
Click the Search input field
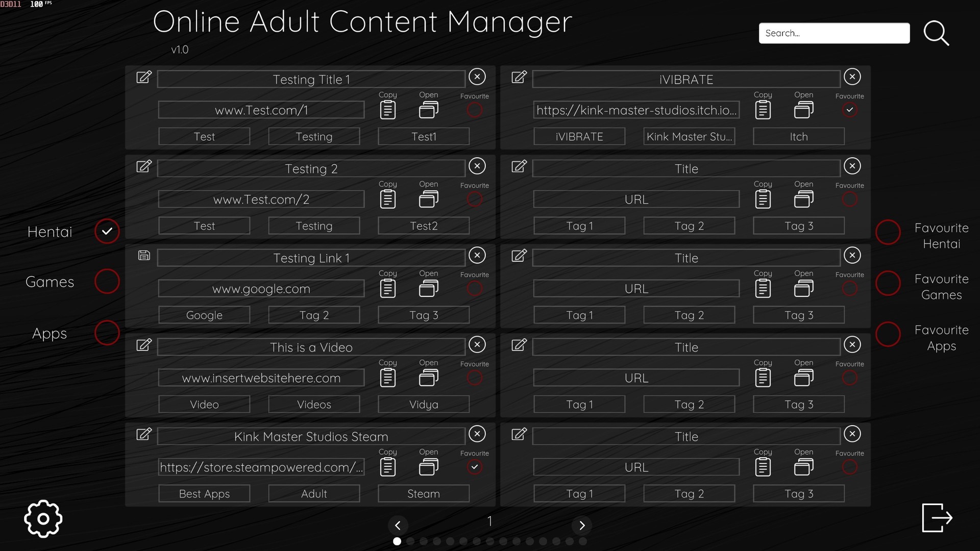pos(834,33)
